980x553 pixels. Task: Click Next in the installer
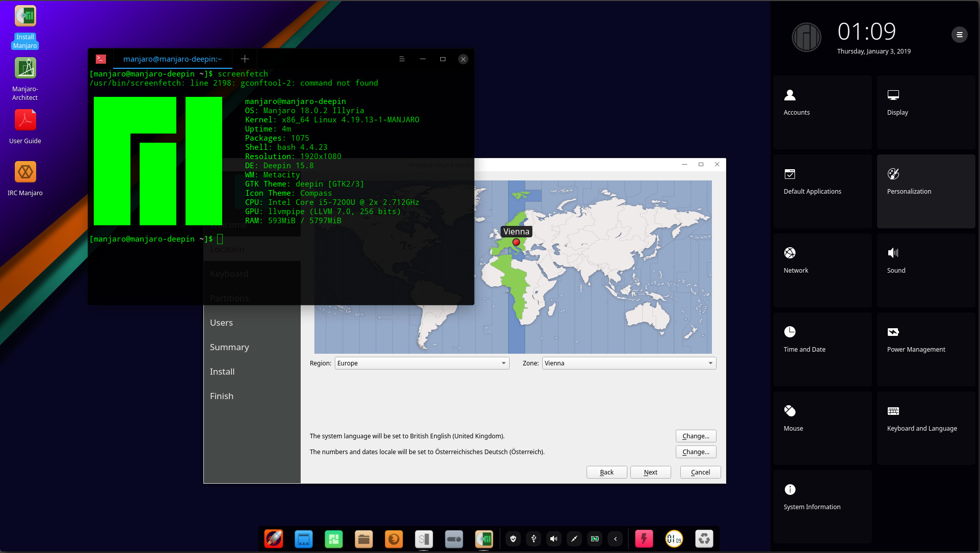[650, 472]
